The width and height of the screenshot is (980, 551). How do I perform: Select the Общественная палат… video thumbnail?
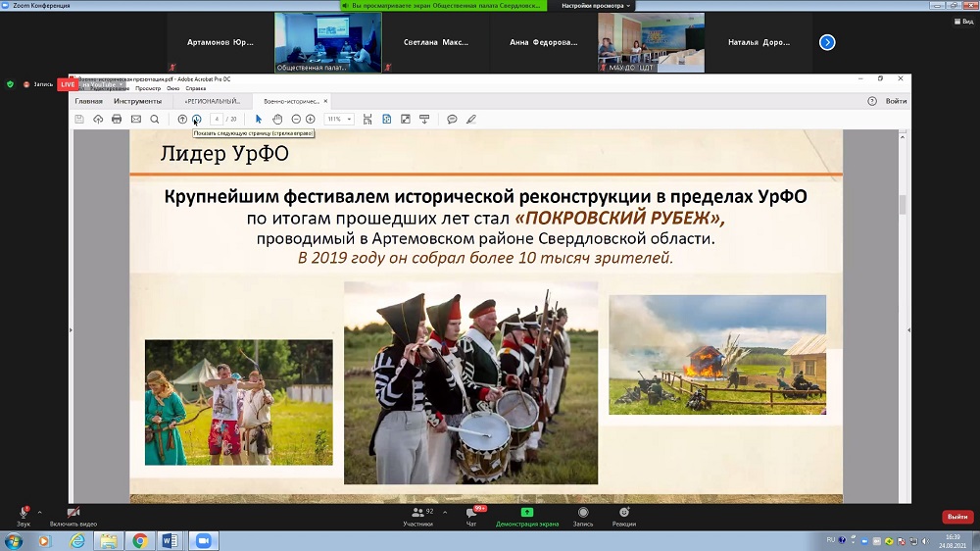[x=328, y=42]
